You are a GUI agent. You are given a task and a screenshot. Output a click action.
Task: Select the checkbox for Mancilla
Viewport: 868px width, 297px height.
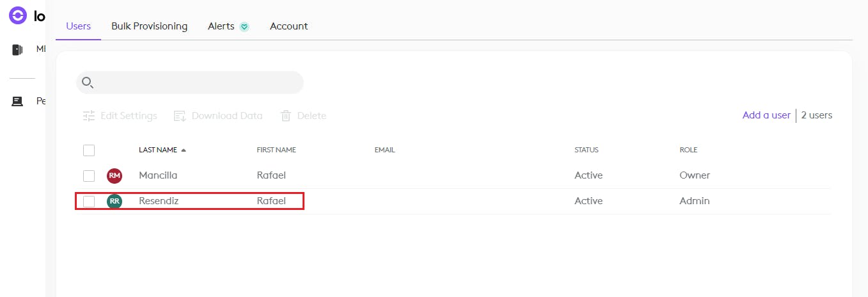(x=89, y=176)
